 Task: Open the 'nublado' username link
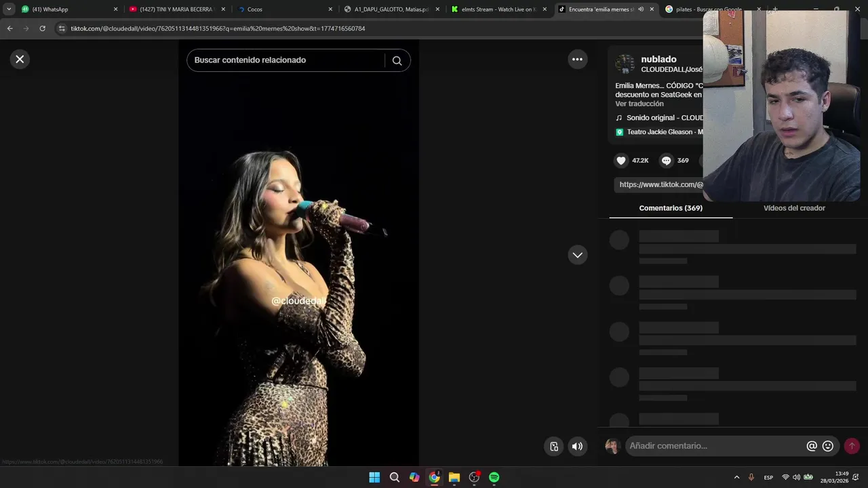coord(658,59)
